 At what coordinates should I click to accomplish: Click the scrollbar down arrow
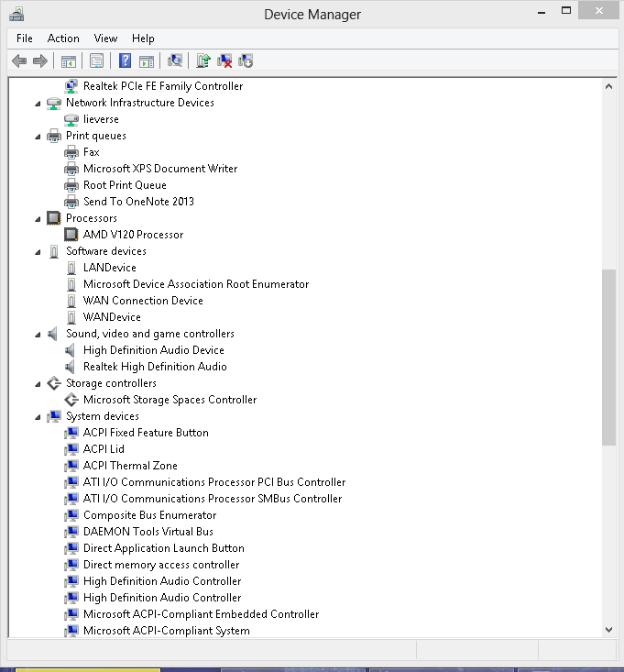[608, 630]
